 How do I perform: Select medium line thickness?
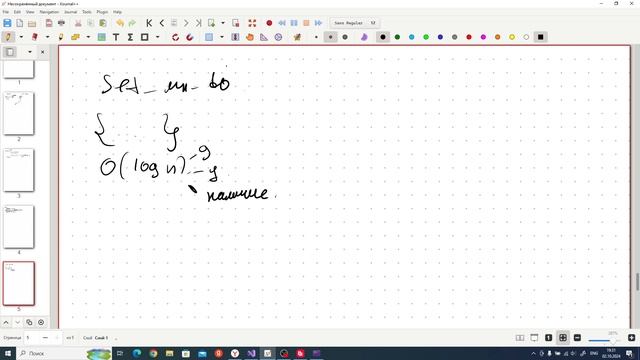pos(331,37)
